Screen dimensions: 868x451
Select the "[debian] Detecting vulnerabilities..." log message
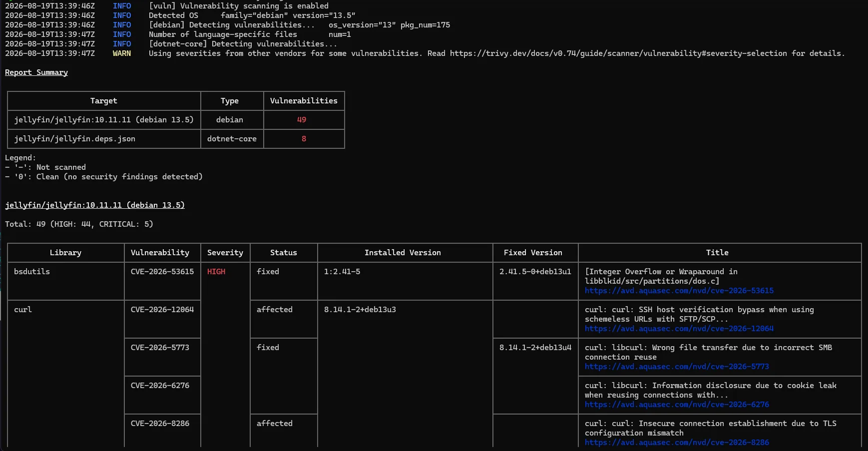point(232,25)
